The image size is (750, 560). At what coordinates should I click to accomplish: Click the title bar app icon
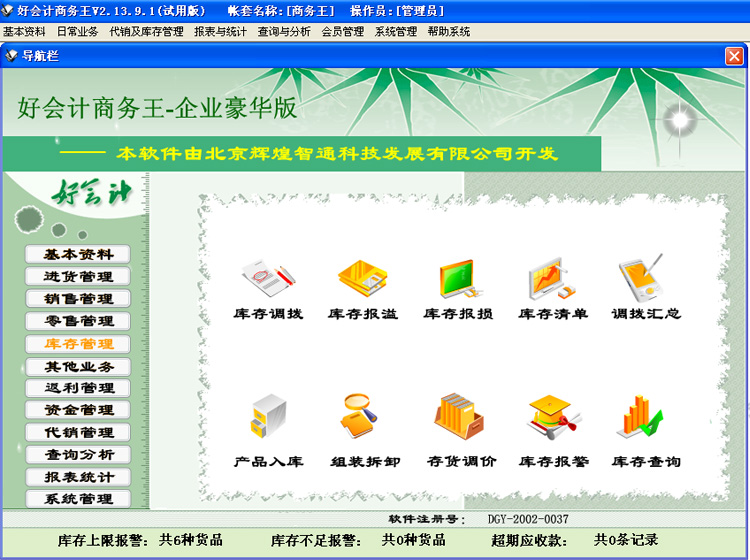7,10
